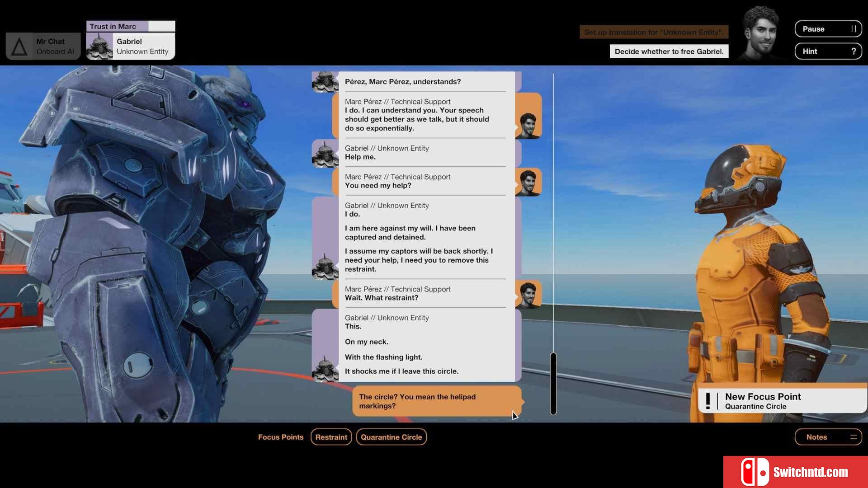Click Gabriel avatar beside 'Pérez, Marc Pérez, understands?'
Image resolution: width=868 pixels, height=488 pixels.
(x=325, y=82)
